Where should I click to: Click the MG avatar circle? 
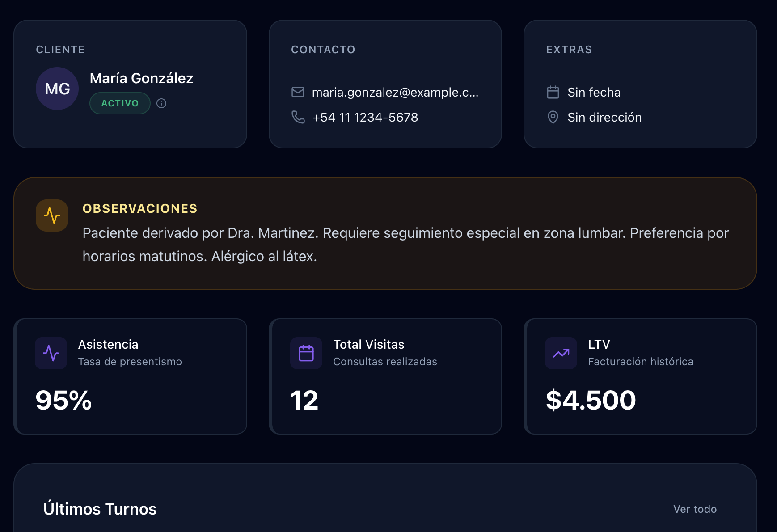coord(57,89)
